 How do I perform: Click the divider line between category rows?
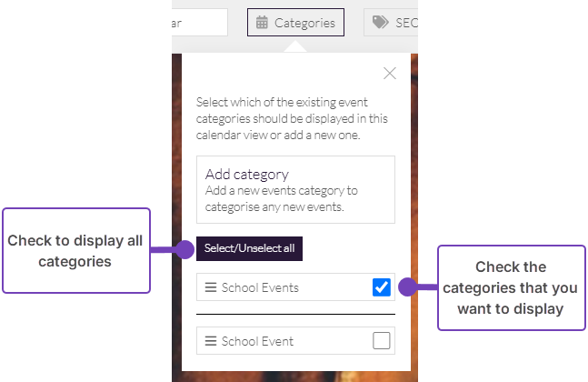[x=295, y=314]
